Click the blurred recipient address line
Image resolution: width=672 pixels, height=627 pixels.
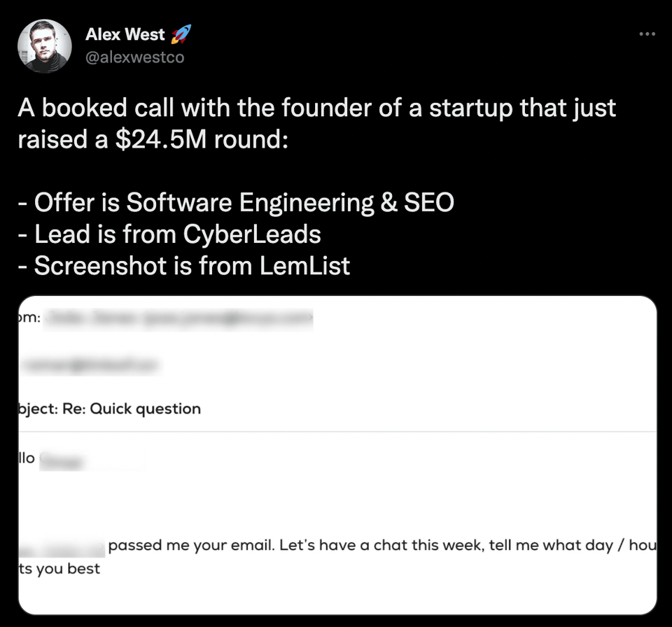90,365
